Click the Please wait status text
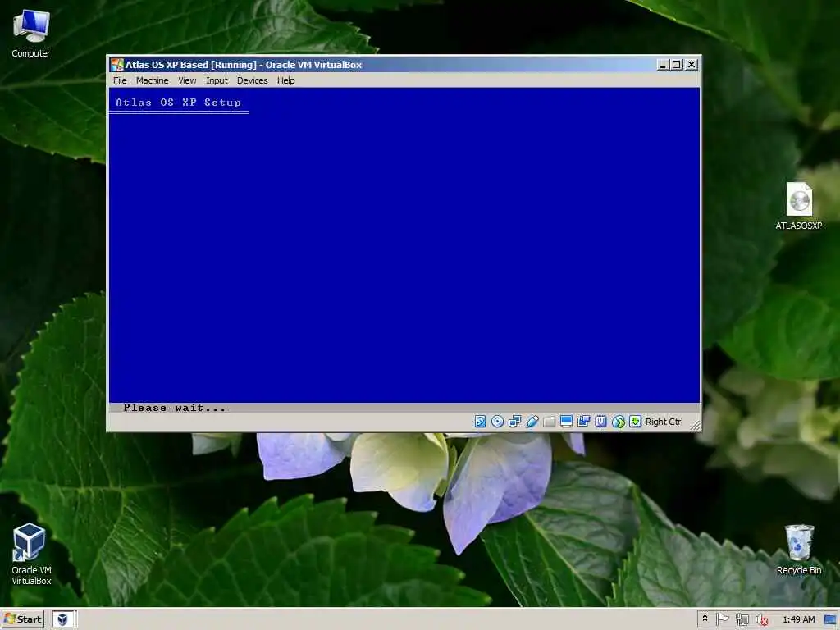840x630 pixels. pyautogui.click(x=175, y=408)
